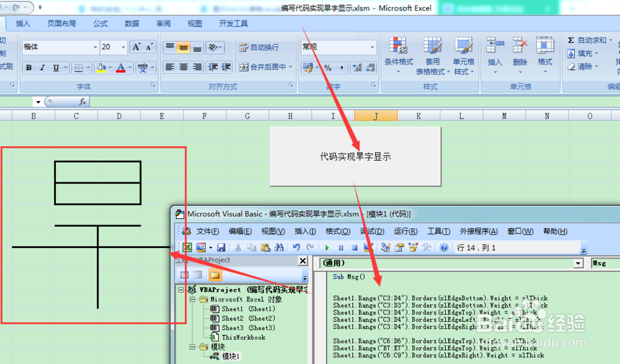Open VBA help question mark icon
Image resolution: width=620 pixels, height=364 pixels.
click(x=444, y=247)
